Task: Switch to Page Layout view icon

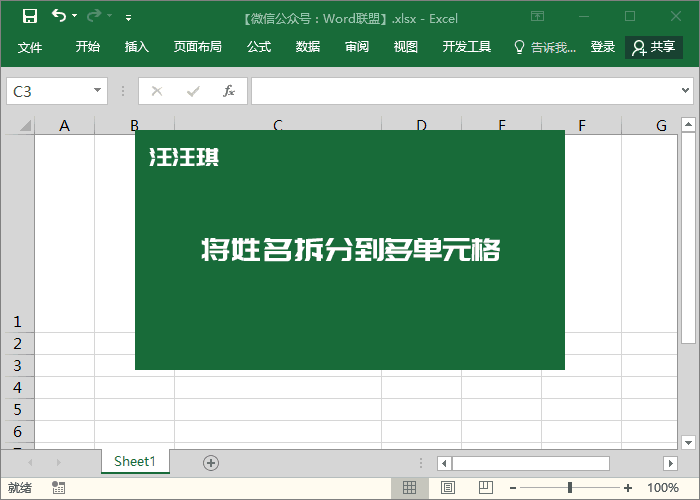Action: (448, 488)
